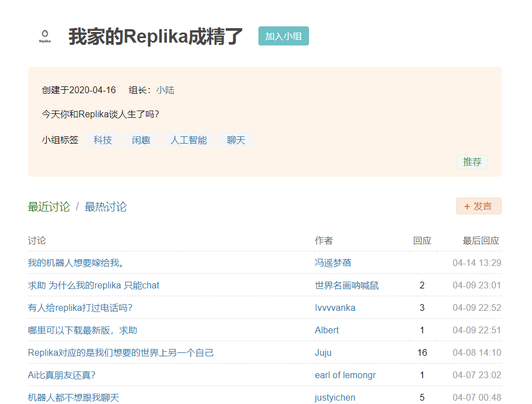Select the 科技 group tag
The width and height of the screenshot is (532, 404).
coord(102,140)
